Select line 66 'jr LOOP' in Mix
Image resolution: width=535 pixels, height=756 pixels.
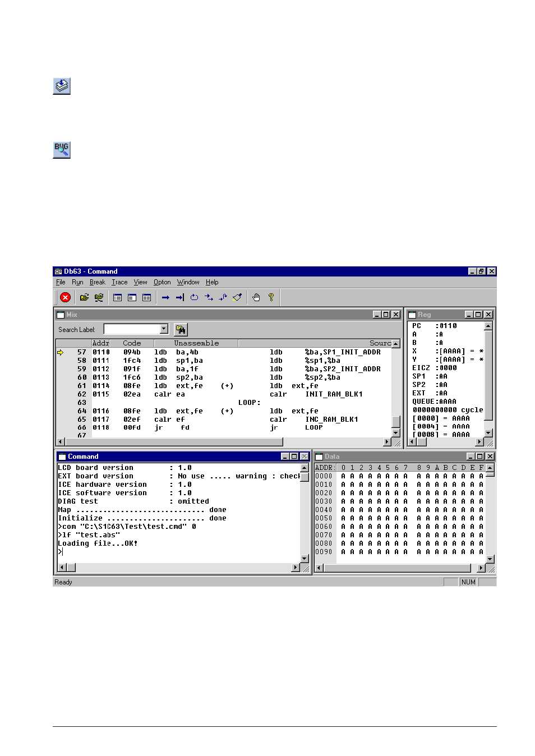[224, 428]
